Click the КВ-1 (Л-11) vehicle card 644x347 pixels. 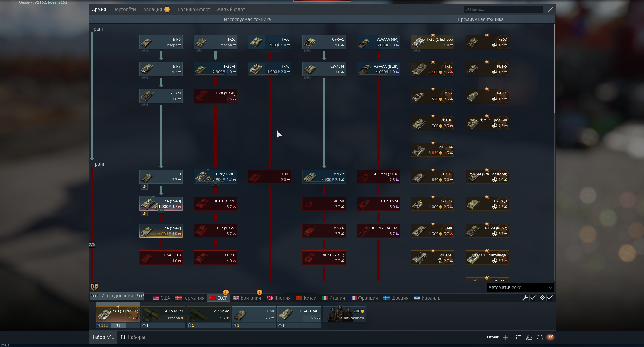215,204
